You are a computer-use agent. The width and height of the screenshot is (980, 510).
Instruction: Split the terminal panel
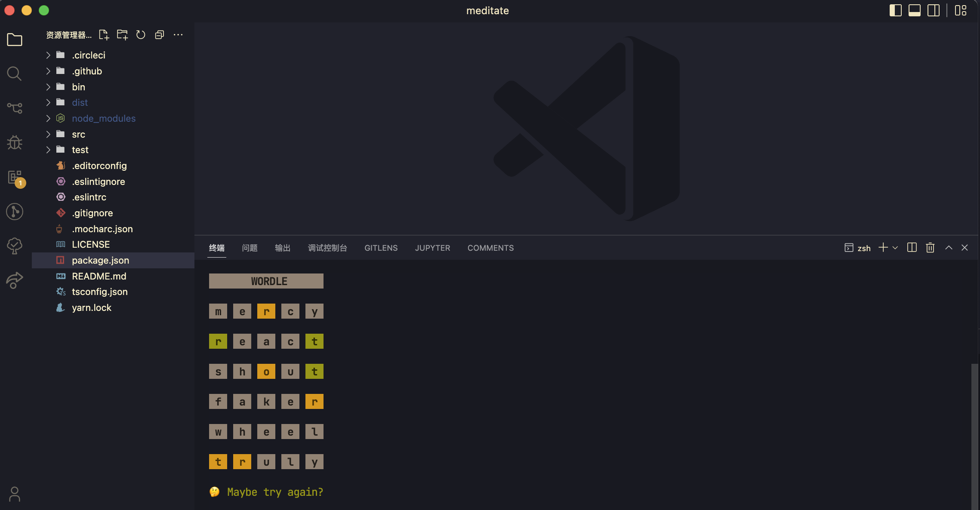[x=912, y=248]
